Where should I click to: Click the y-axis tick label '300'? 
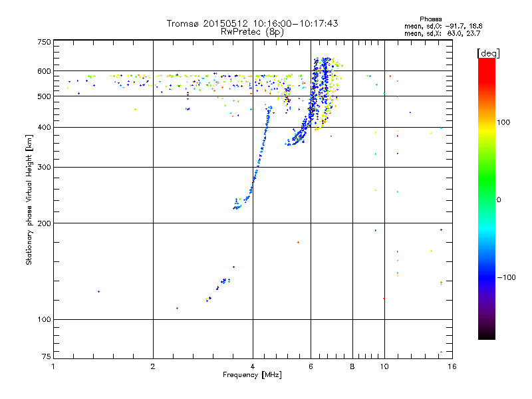(x=44, y=168)
